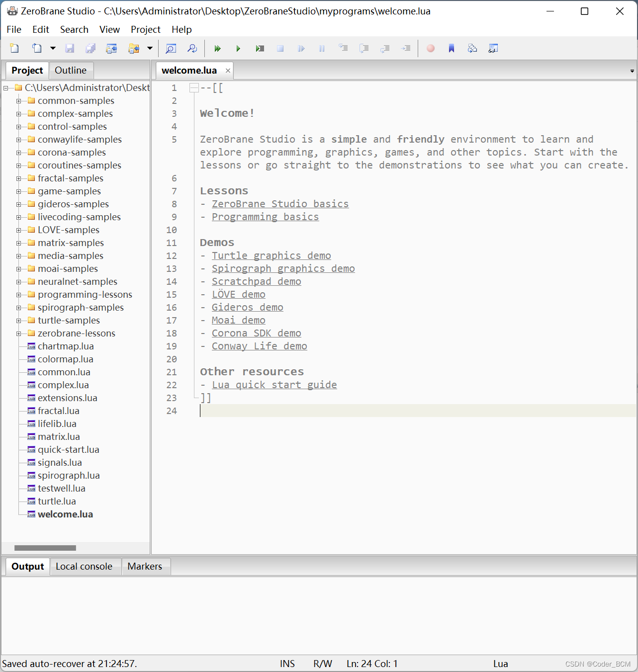
Task: Open the Edit menu
Action: coord(41,29)
